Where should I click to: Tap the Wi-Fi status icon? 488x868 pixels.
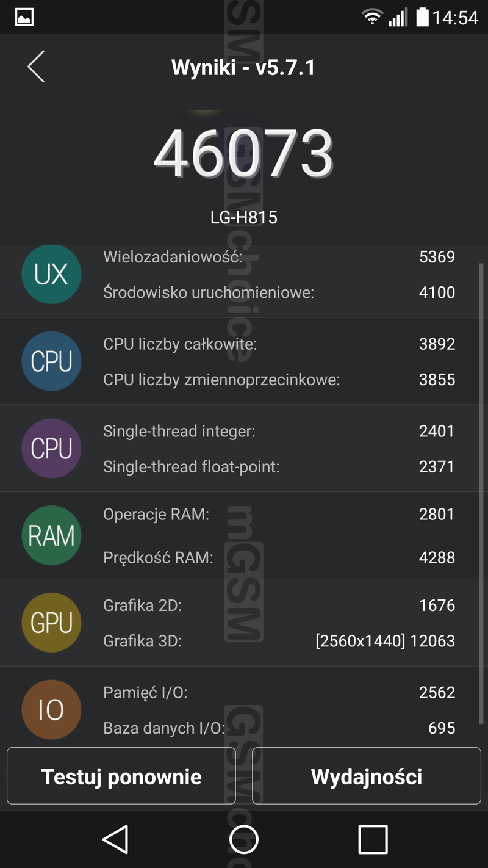(x=372, y=17)
